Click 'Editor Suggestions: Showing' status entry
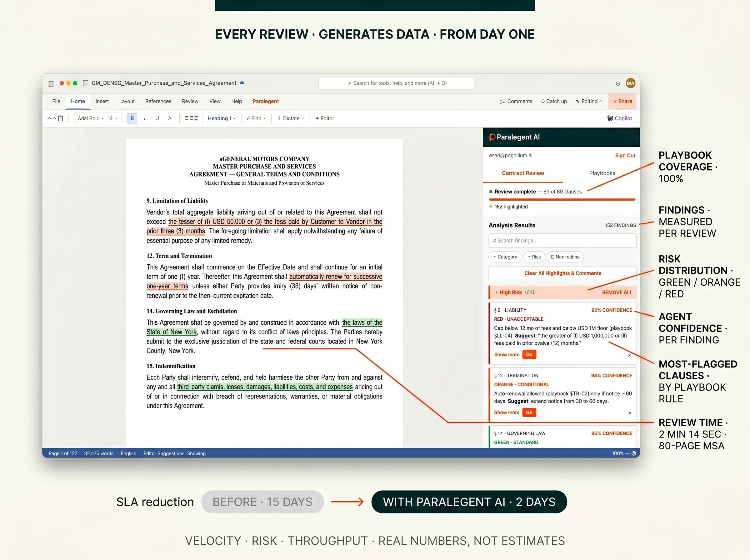This screenshot has height=560, width=750. coord(175,453)
